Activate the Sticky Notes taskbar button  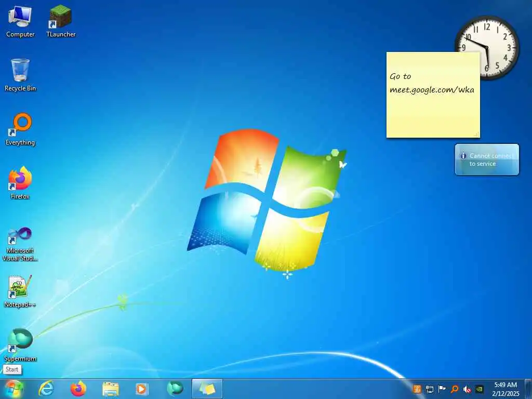207,389
